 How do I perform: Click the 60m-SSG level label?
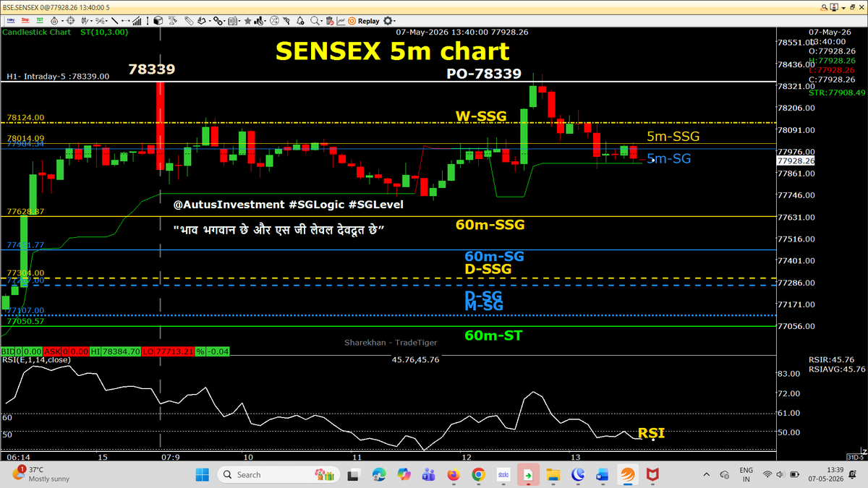[490, 225]
